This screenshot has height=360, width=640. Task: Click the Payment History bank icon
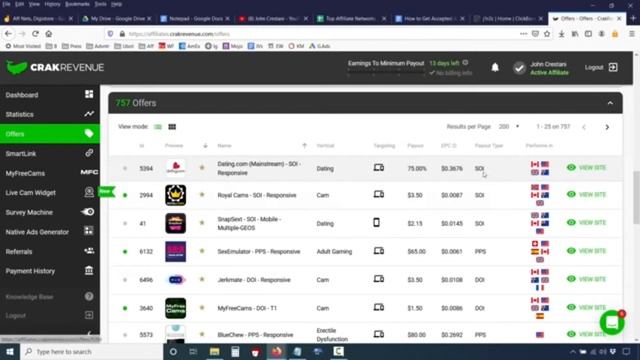[89, 270]
